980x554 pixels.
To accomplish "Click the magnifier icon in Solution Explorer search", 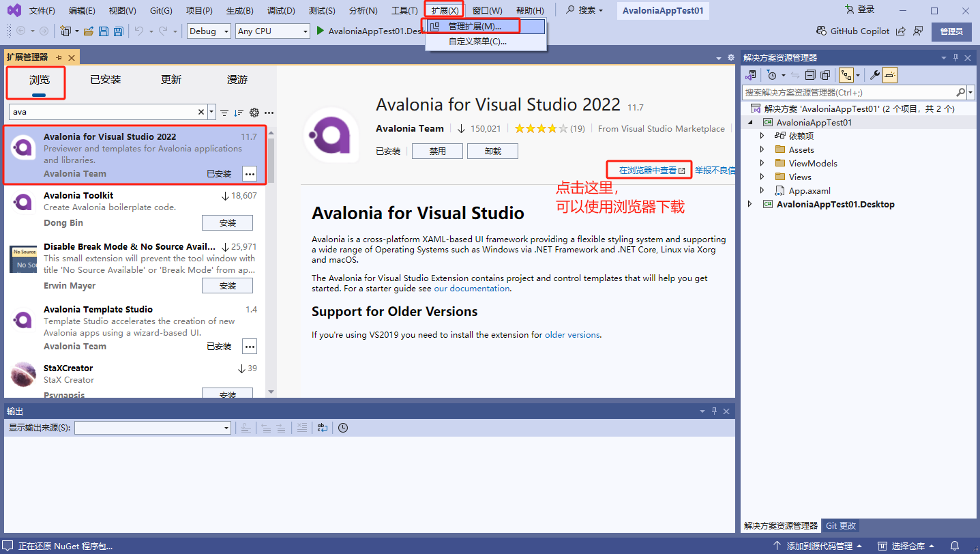I will pos(960,92).
